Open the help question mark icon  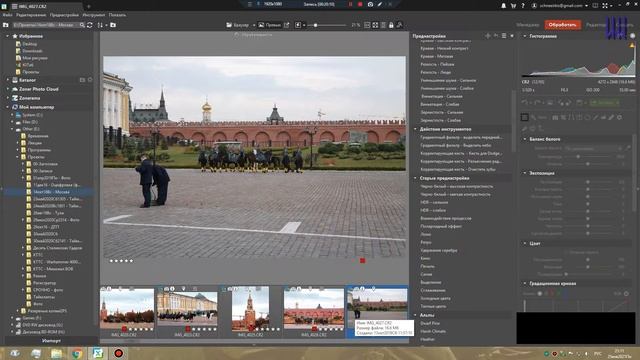click(x=522, y=6)
